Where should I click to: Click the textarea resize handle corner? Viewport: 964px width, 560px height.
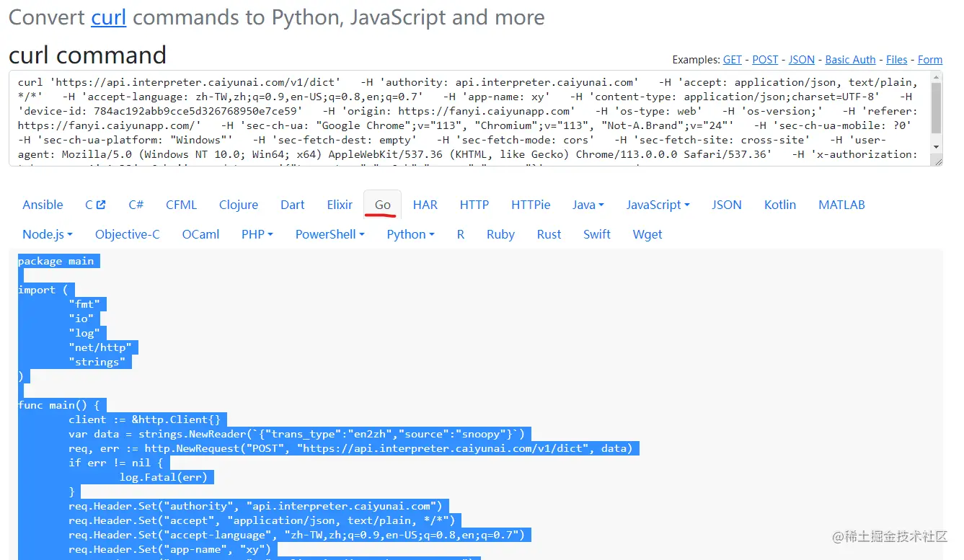click(x=937, y=161)
